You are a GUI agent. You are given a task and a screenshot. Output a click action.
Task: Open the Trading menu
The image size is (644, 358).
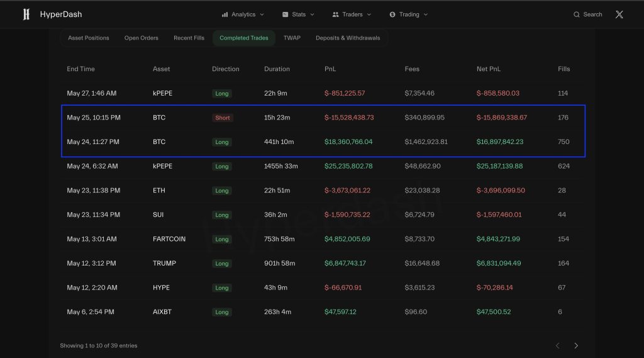click(409, 14)
